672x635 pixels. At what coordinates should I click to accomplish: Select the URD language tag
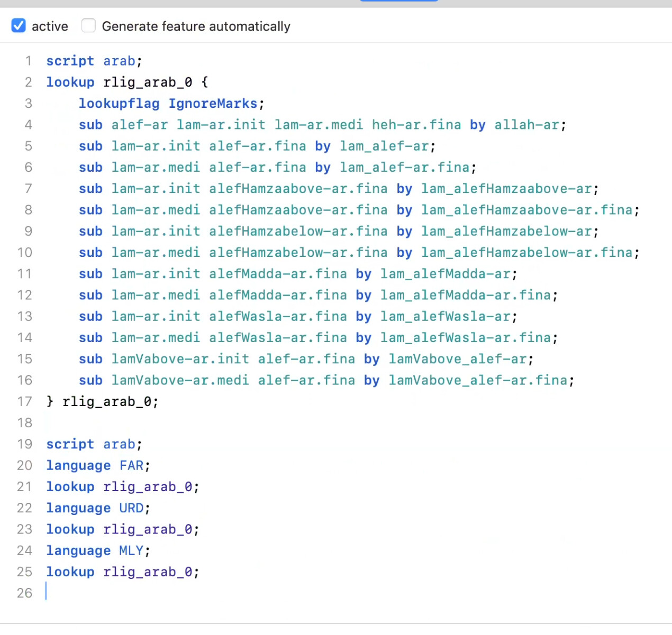tap(131, 508)
